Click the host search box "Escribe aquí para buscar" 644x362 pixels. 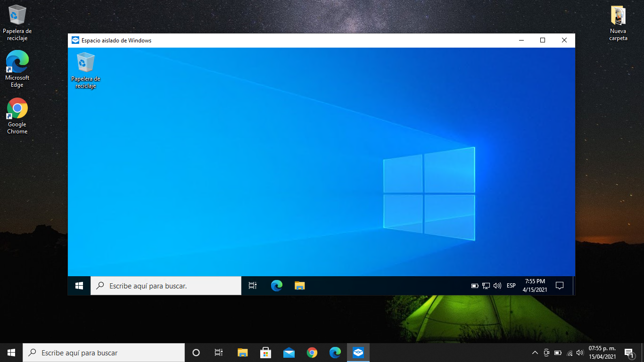(x=104, y=353)
